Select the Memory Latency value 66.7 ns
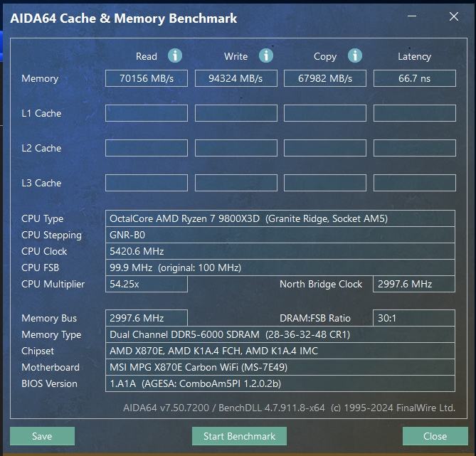Image resolution: width=476 pixels, height=456 pixels. click(414, 78)
